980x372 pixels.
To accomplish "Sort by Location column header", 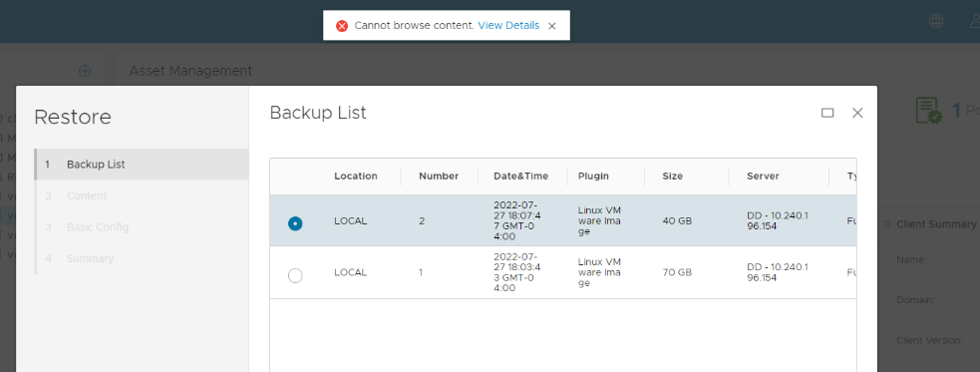I will click(356, 177).
